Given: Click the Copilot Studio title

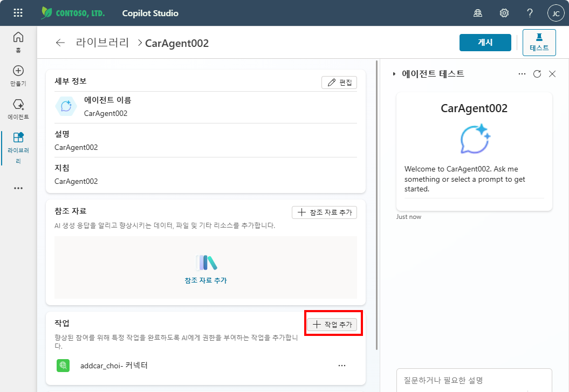Looking at the screenshot, I should tap(150, 13).
